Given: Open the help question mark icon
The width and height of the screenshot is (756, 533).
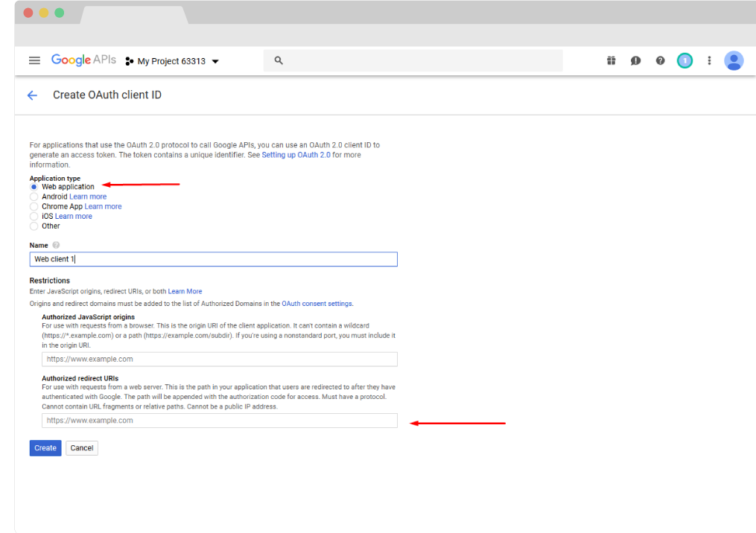Looking at the screenshot, I should [x=660, y=61].
